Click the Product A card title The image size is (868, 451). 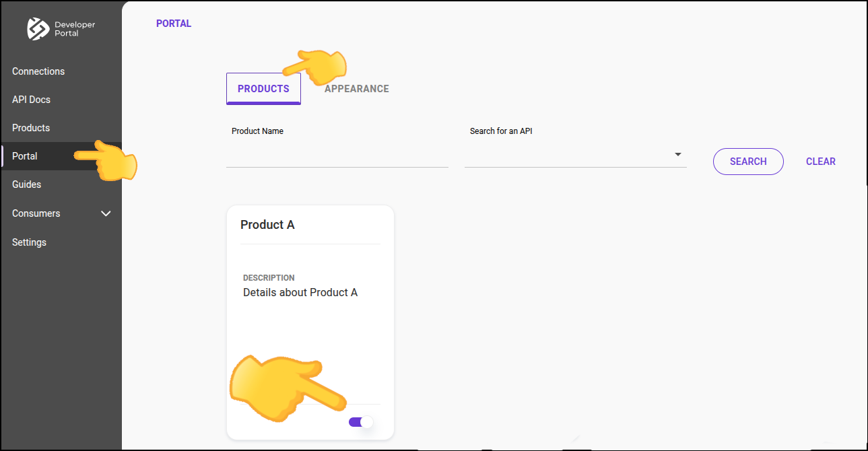coord(267,224)
